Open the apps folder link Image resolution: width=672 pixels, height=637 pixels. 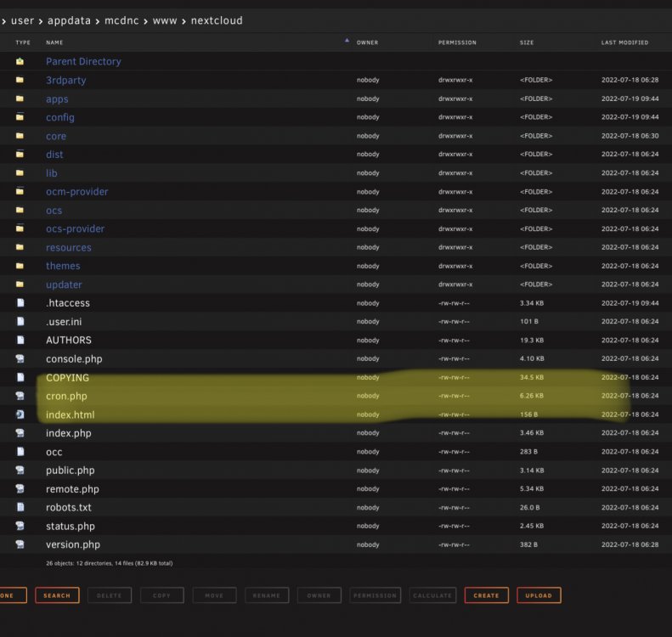(x=57, y=99)
